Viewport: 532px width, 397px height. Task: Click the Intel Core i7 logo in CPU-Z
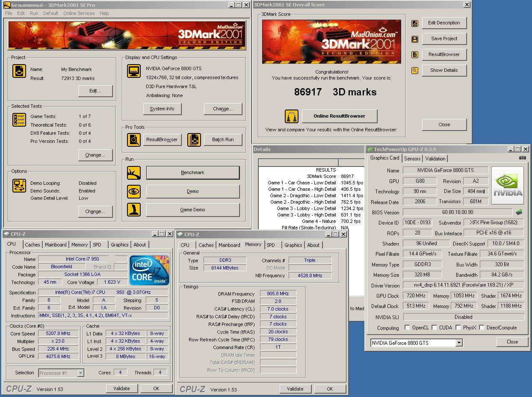pos(150,270)
